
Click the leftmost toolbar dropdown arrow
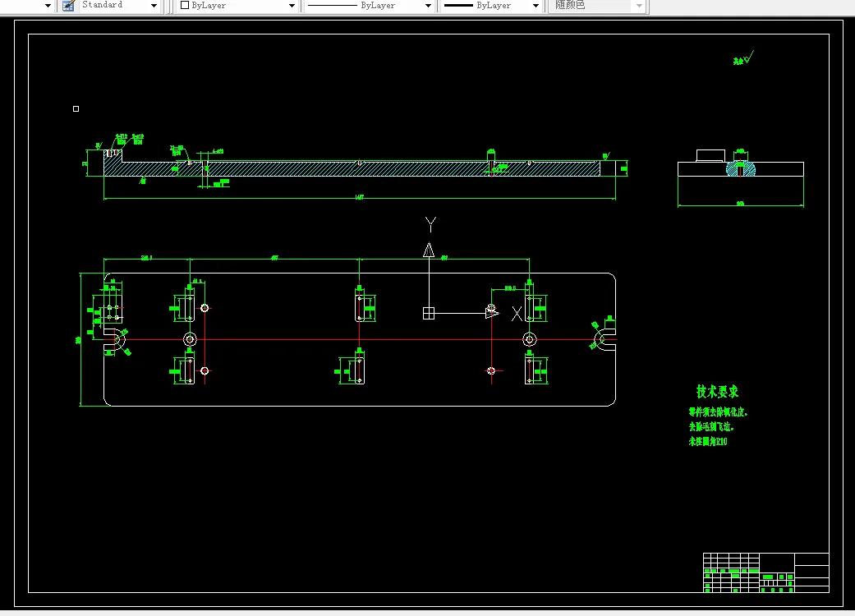(x=48, y=6)
